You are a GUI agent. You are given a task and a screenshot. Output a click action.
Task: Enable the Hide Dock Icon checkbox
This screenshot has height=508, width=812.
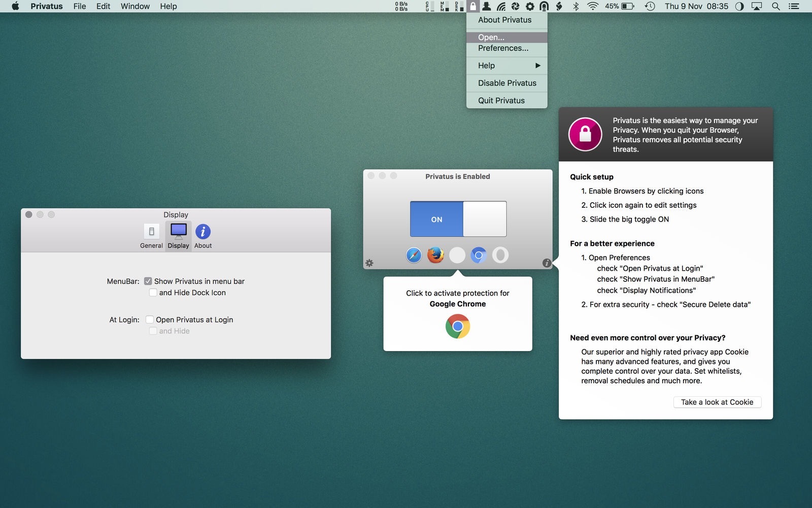pos(153,293)
